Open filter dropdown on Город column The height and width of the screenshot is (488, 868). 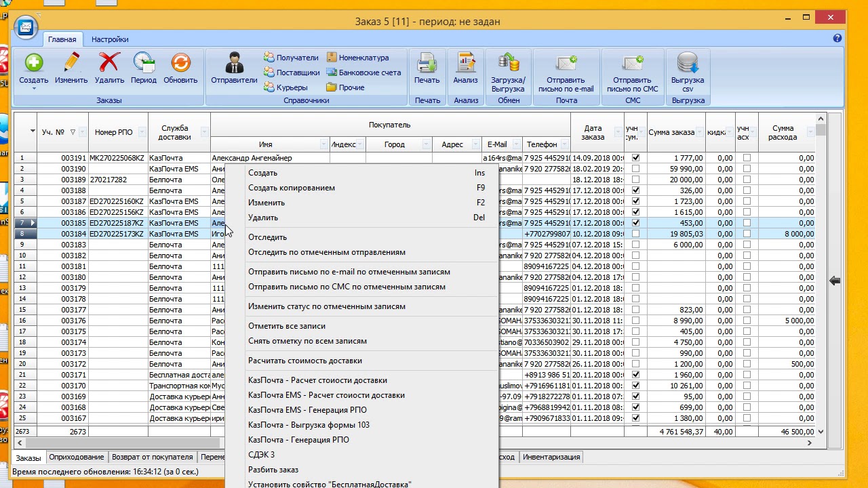point(427,144)
